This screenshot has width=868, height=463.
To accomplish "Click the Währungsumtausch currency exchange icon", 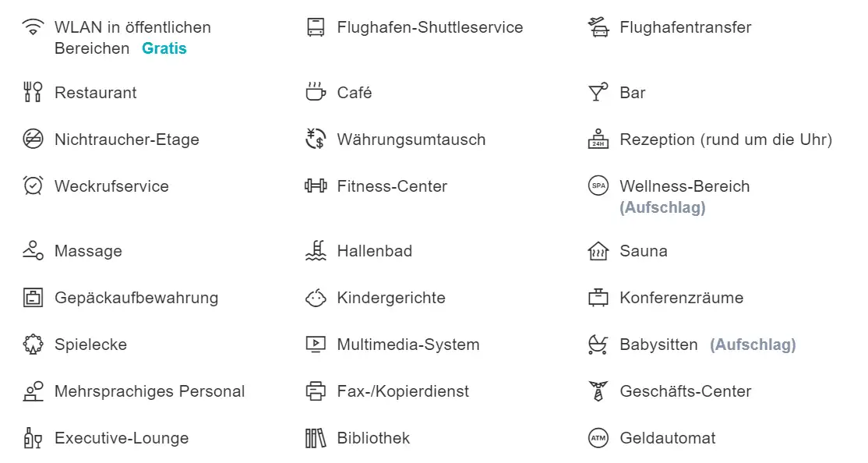I will pos(315,140).
